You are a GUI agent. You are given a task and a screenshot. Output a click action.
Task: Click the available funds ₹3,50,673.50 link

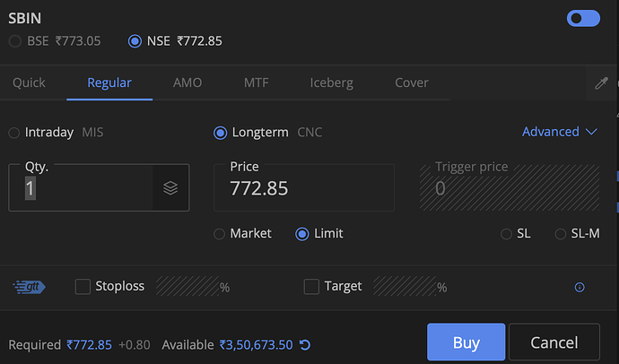[257, 345]
